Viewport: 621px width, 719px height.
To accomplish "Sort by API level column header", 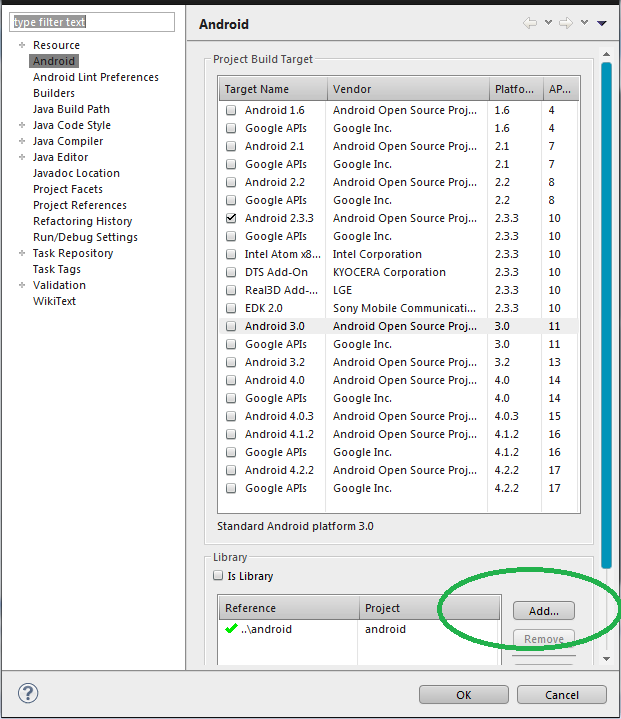I will 561,89.
